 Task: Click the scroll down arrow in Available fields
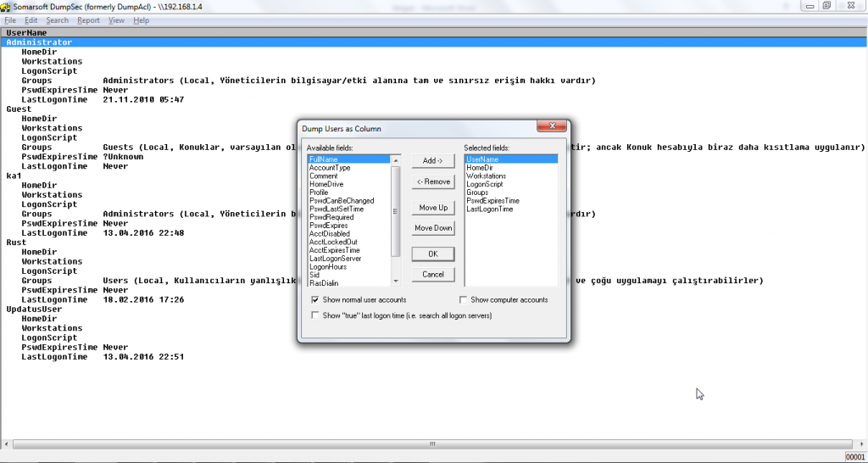tap(395, 282)
